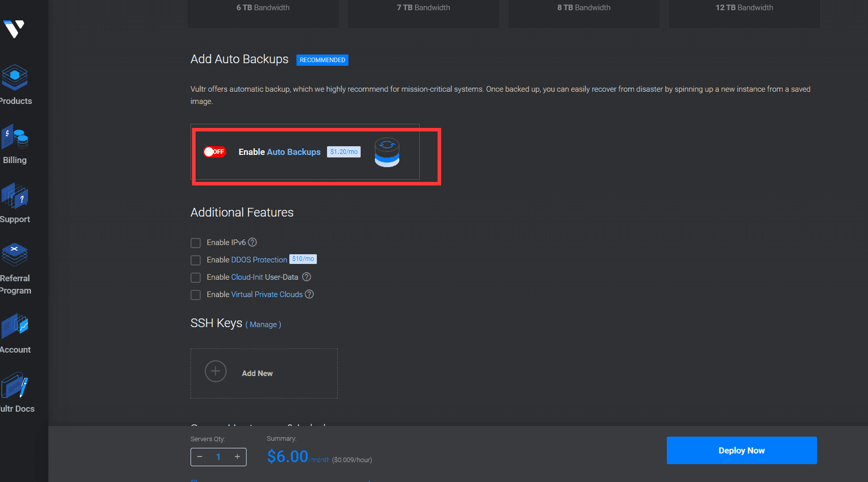The width and height of the screenshot is (868, 482).
Task: Click the IPv6 help question icon
Action: 252,243
